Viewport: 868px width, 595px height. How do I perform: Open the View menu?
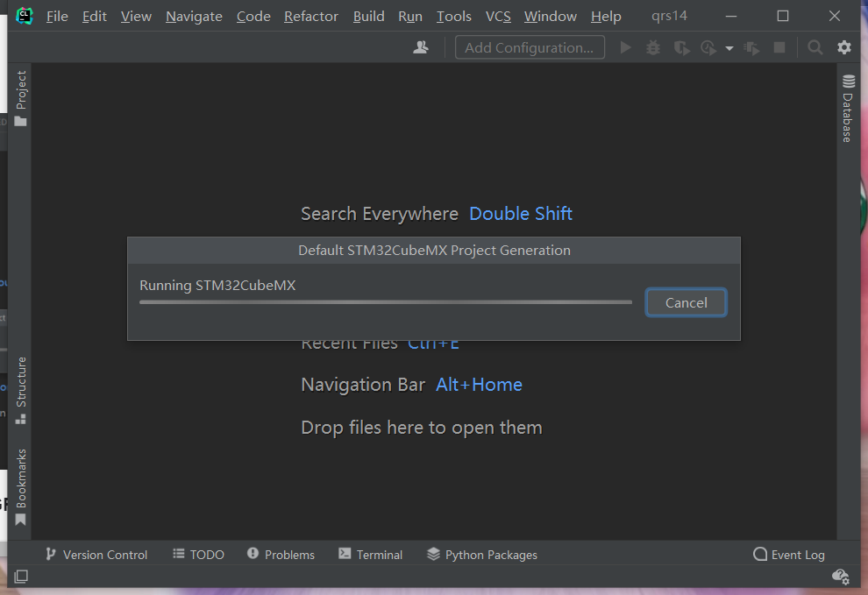click(x=136, y=17)
